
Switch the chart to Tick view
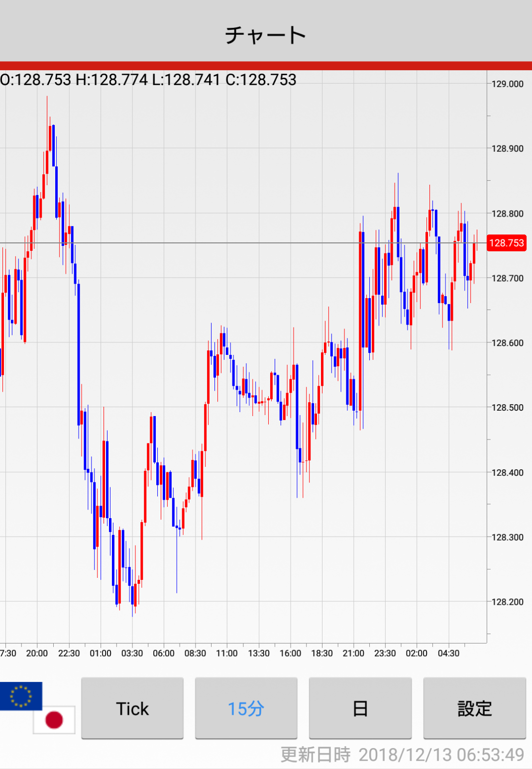point(132,708)
